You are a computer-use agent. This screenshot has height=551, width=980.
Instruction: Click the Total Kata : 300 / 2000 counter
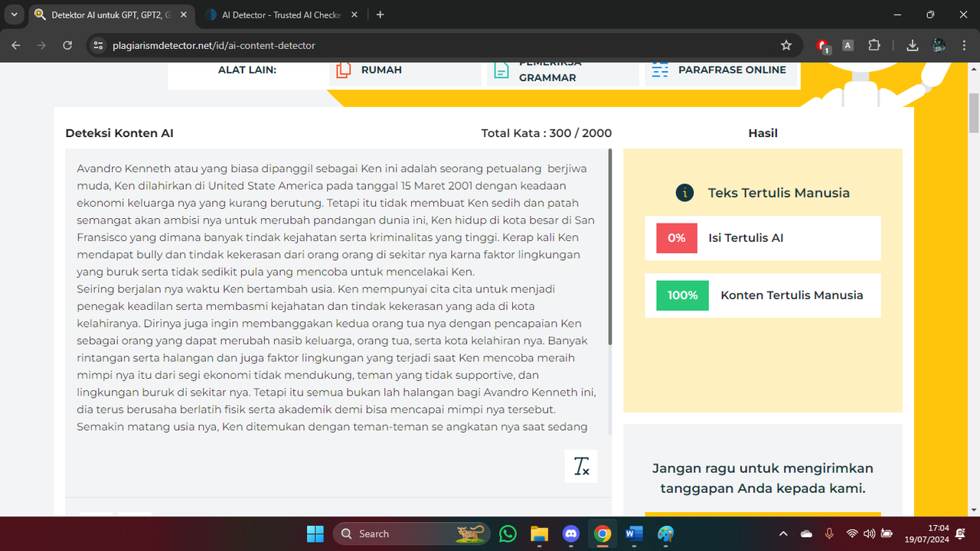coord(547,133)
